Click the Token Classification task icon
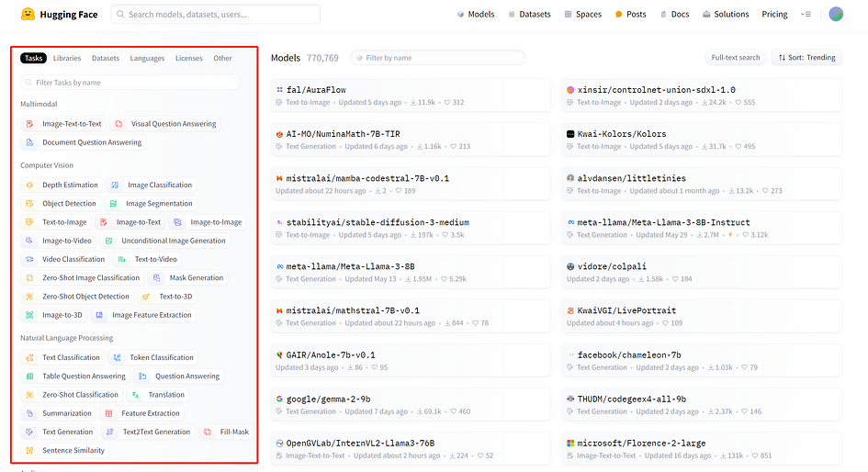 coord(118,357)
